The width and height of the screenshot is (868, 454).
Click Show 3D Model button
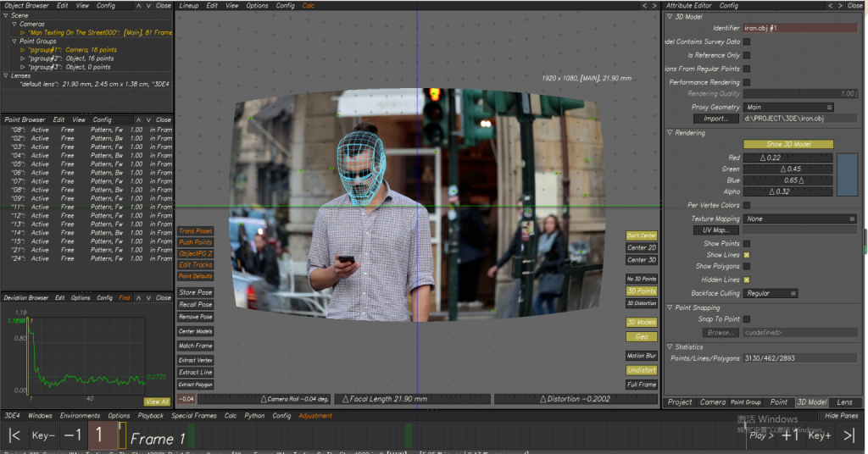click(x=788, y=144)
